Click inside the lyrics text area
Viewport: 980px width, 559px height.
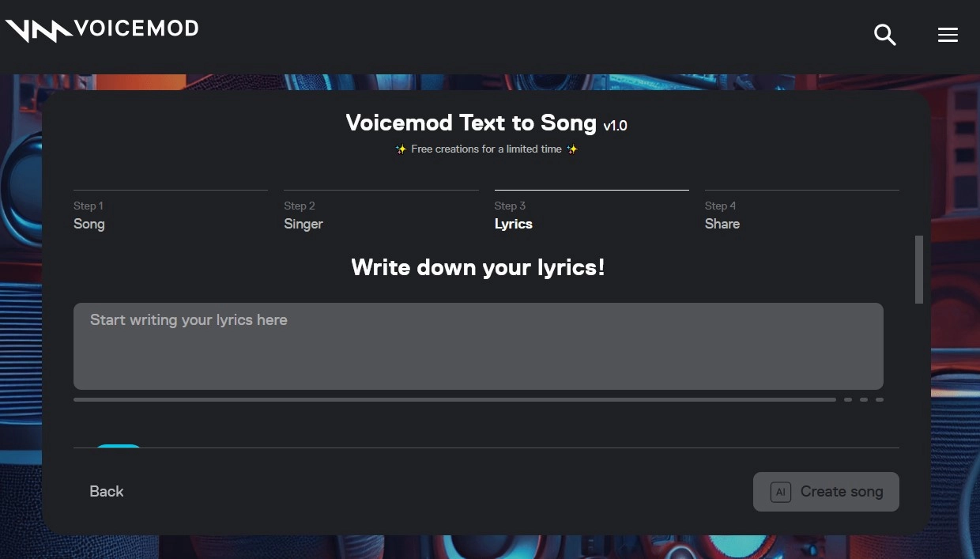[478, 346]
